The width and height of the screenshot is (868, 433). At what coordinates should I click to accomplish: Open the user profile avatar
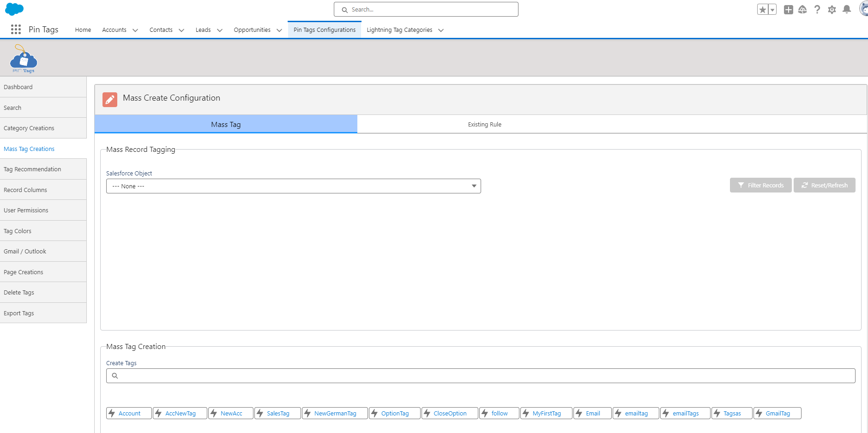click(x=863, y=9)
